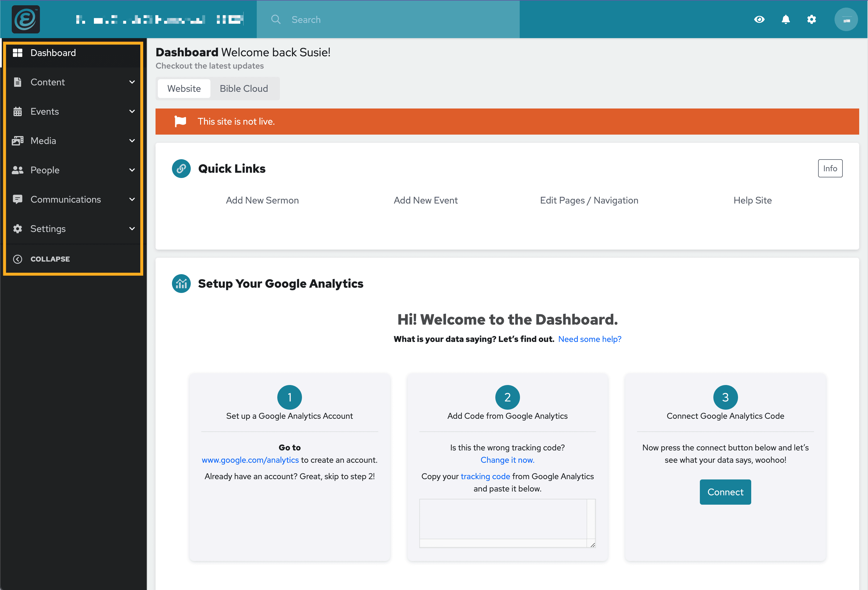
Task: Click the Quick Links chain icon
Action: pyautogui.click(x=181, y=169)
